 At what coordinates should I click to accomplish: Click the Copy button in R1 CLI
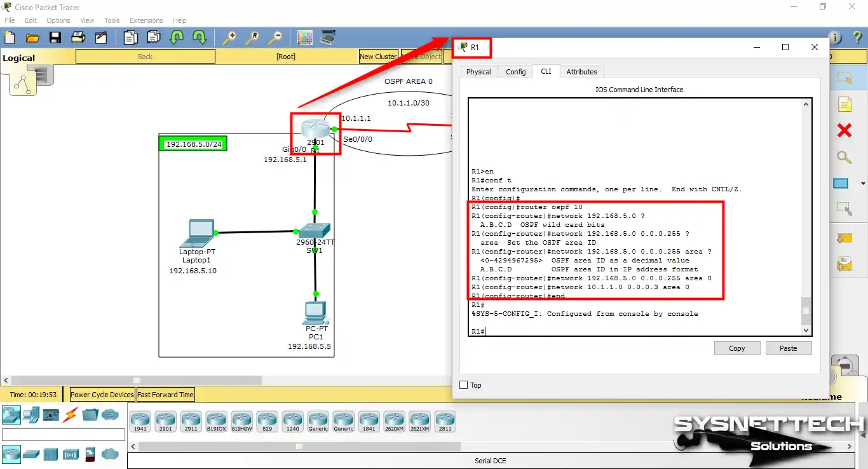tap(737, 348)
